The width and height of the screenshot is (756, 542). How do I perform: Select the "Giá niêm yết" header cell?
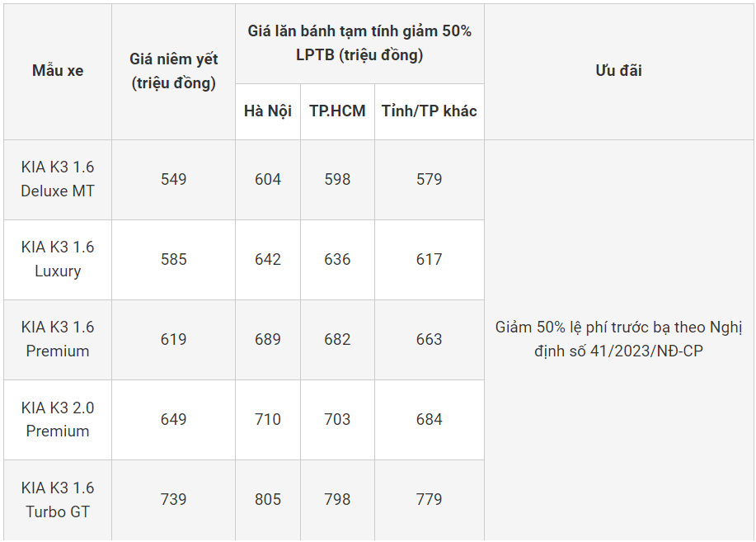coord(173,71)
